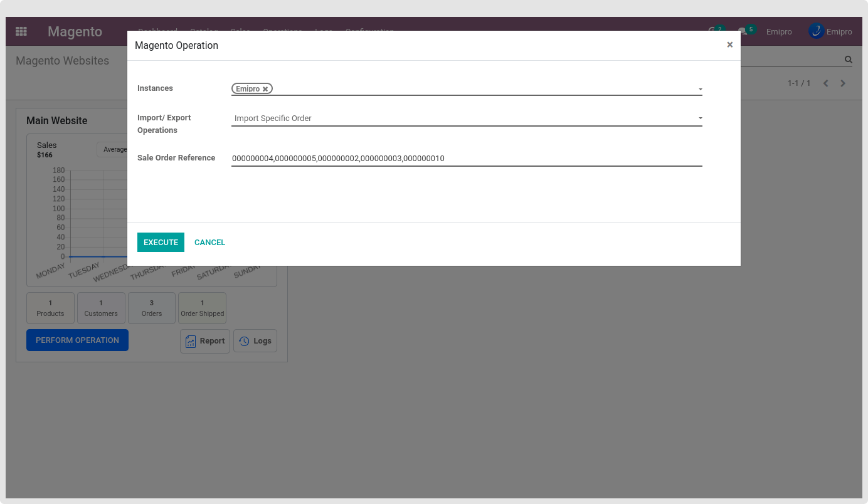Go to previous page arrow
Viewport: 868px width, 504px height.
click(826, 83)
